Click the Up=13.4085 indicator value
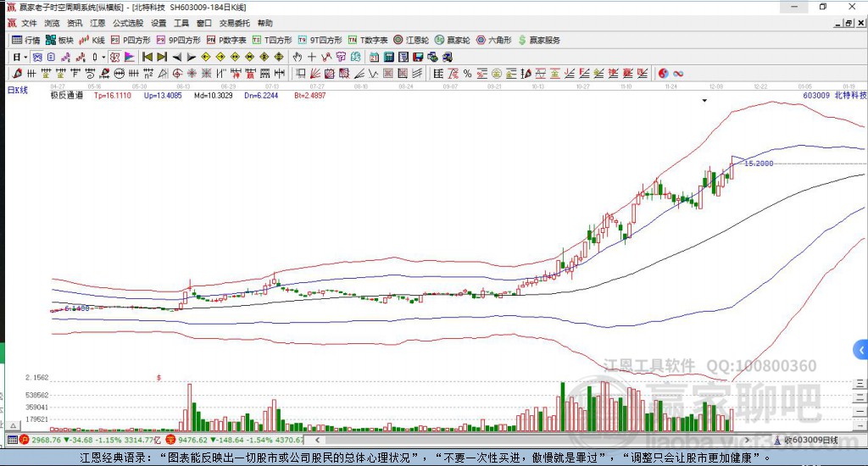The image size is (868, 466). (x=163, y=95)
